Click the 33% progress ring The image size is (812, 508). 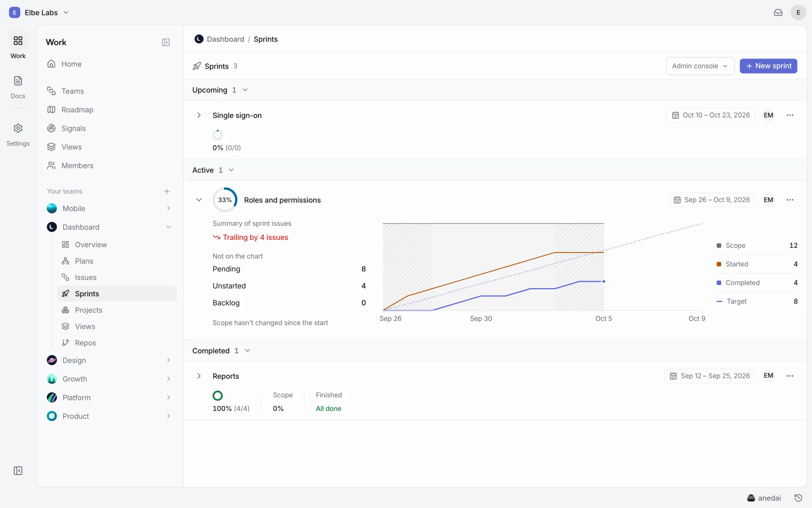225,200
